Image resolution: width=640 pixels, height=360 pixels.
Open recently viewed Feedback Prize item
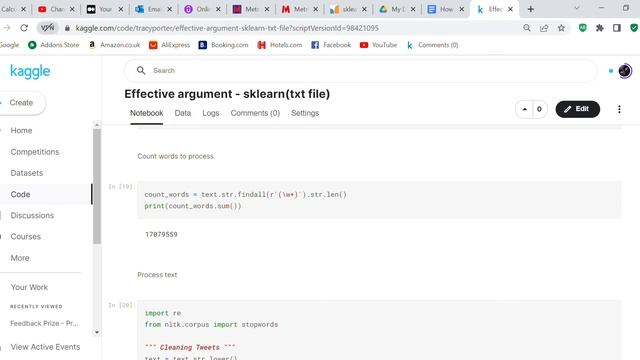[44, 323]
